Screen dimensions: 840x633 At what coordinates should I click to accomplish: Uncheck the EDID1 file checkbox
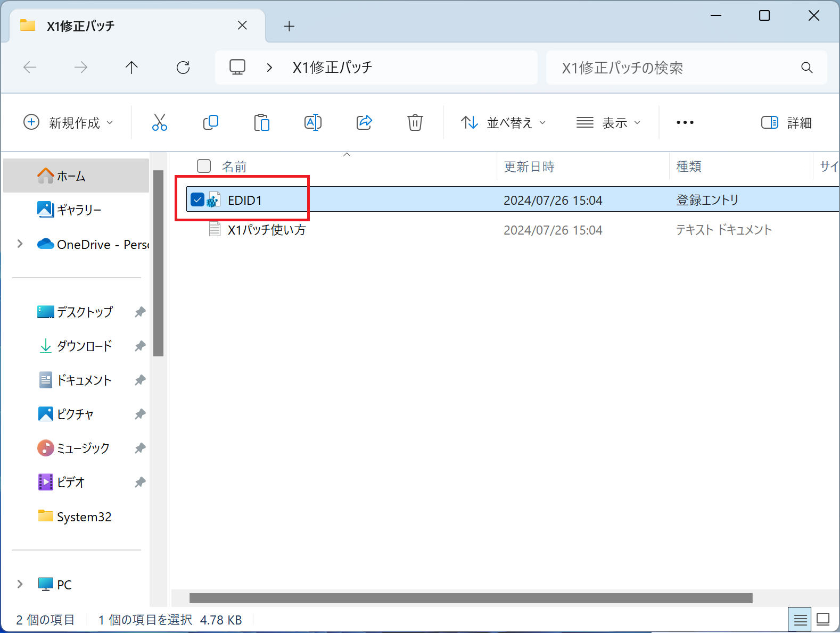(197, 200)
